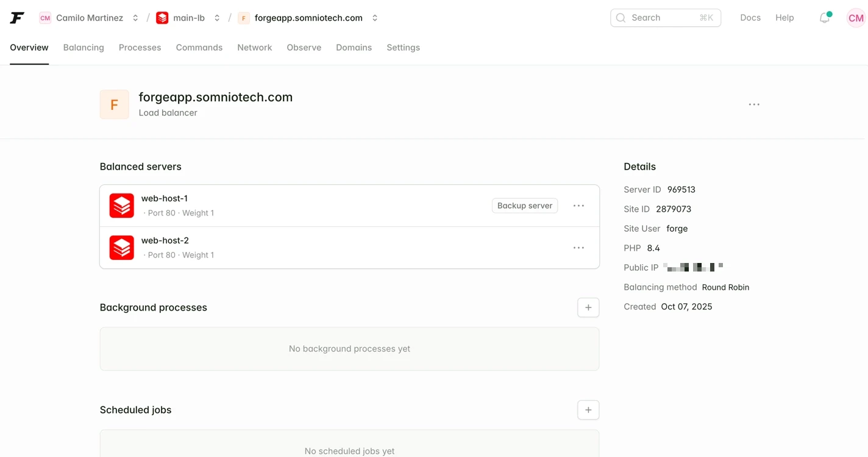Open the Docs link
868x457 pixels.
tap(750, 18)
